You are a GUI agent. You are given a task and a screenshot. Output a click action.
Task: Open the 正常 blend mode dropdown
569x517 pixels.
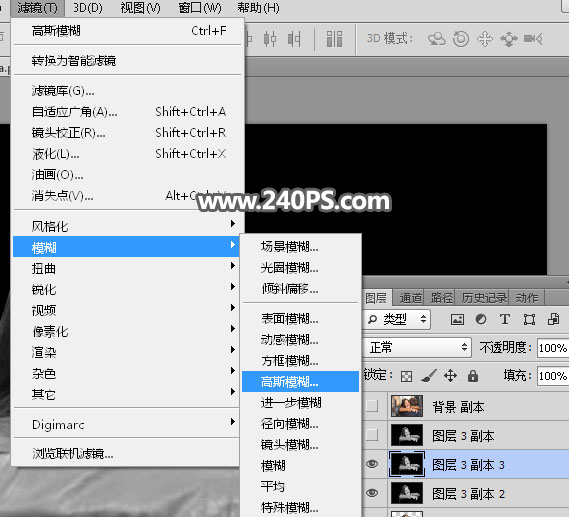(x=418, y=348)
